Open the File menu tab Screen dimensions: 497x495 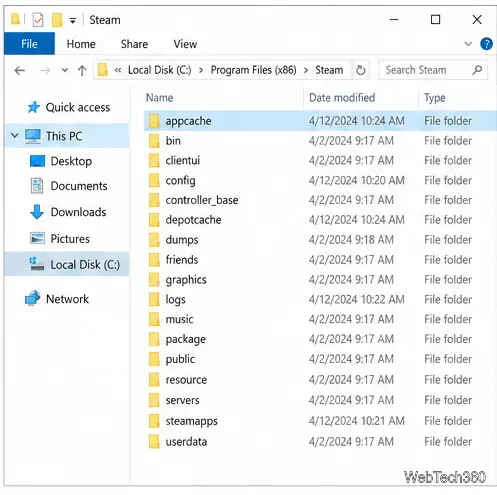[29, 44]
